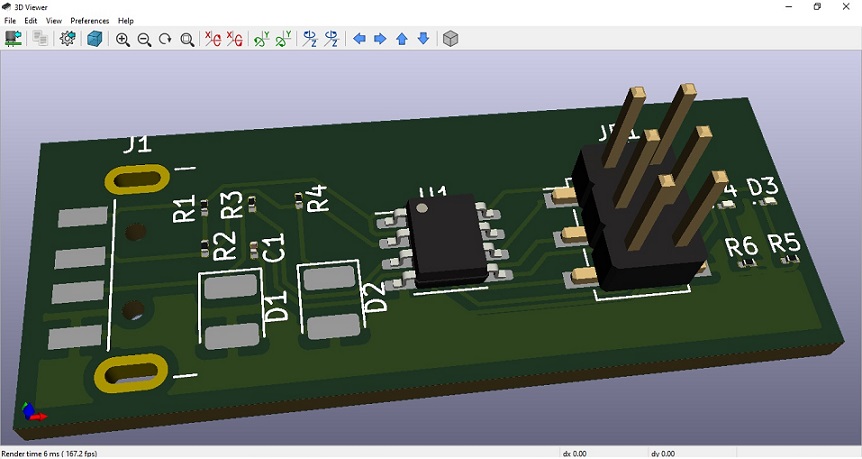Open the View menu
Viewport: 862px width, 459px height.
(53, 21)
